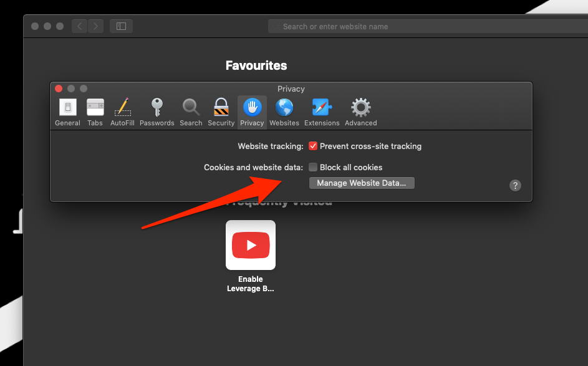Open the Websites globe pane
Image resolution: width=588 pixels, height=366 pixels.
click(284, 112)
